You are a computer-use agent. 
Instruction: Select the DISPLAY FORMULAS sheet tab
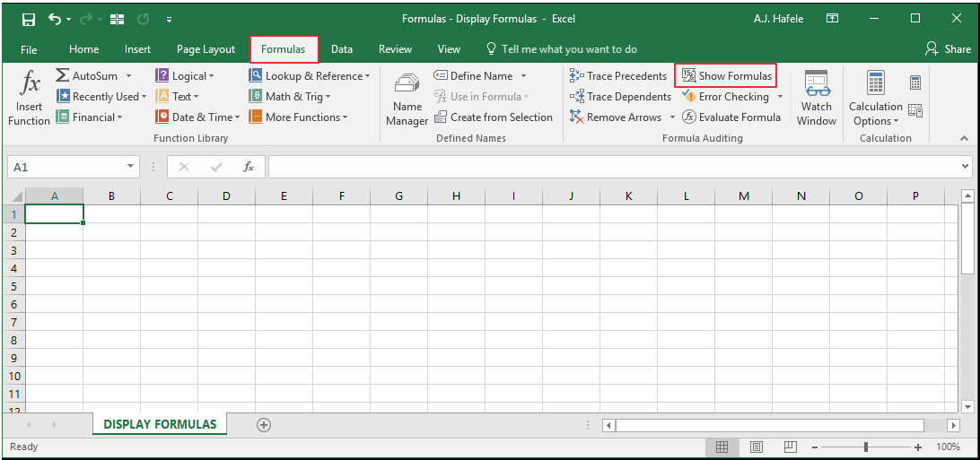tap(160, 424)
